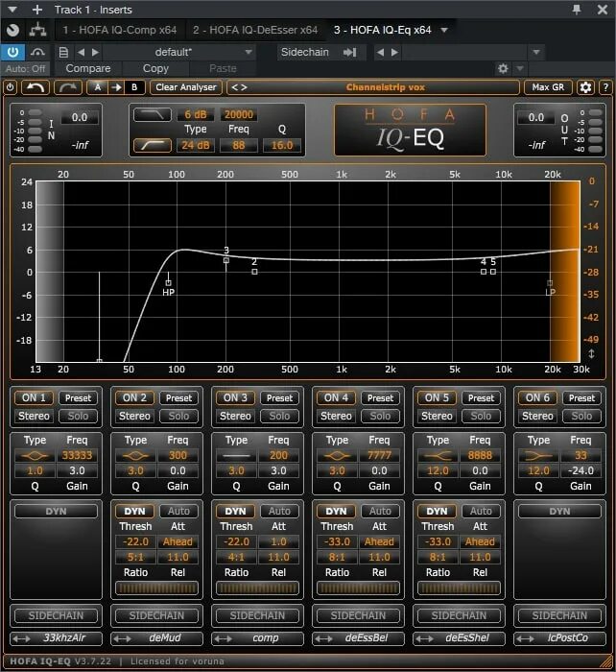Click the Sidechain label button
The width and height of the screenshot is (616, 672).
point(304,52)
